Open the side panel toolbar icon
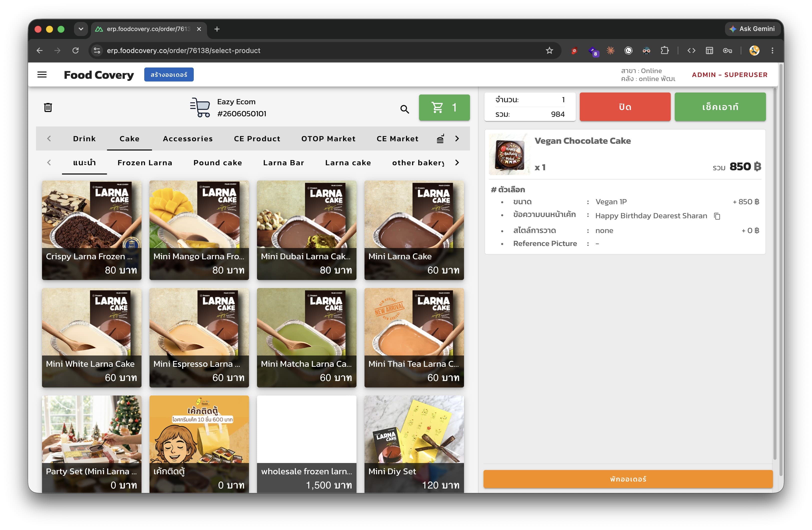Screen dimensions: 812x530 [709, 50]
